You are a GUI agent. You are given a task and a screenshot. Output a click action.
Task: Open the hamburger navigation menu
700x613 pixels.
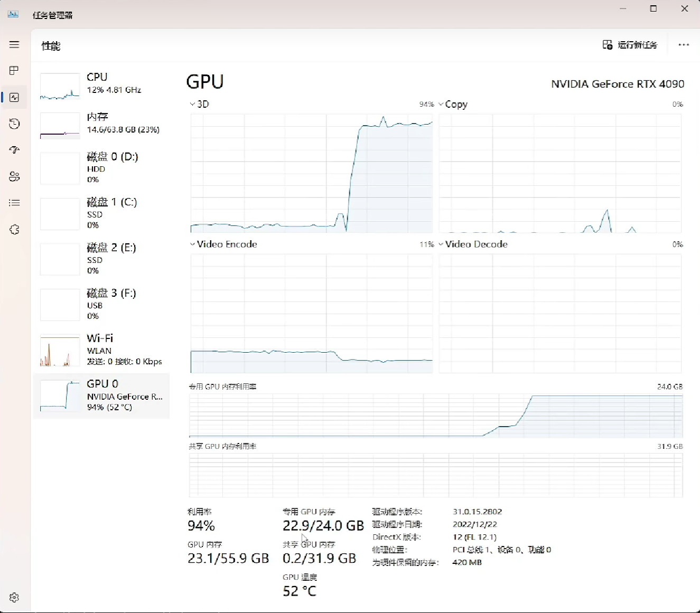tap(14, 45)
